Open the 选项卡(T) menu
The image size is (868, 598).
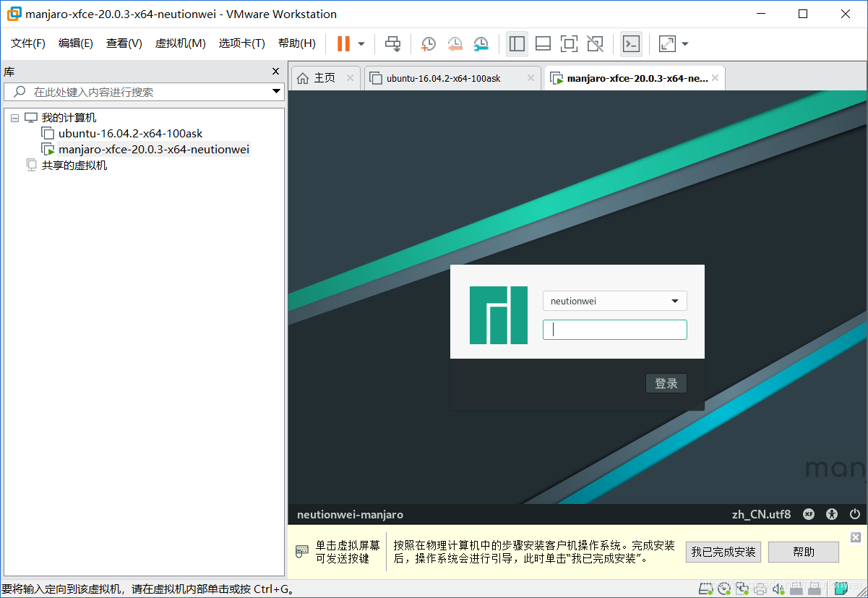tap(242, 43)
